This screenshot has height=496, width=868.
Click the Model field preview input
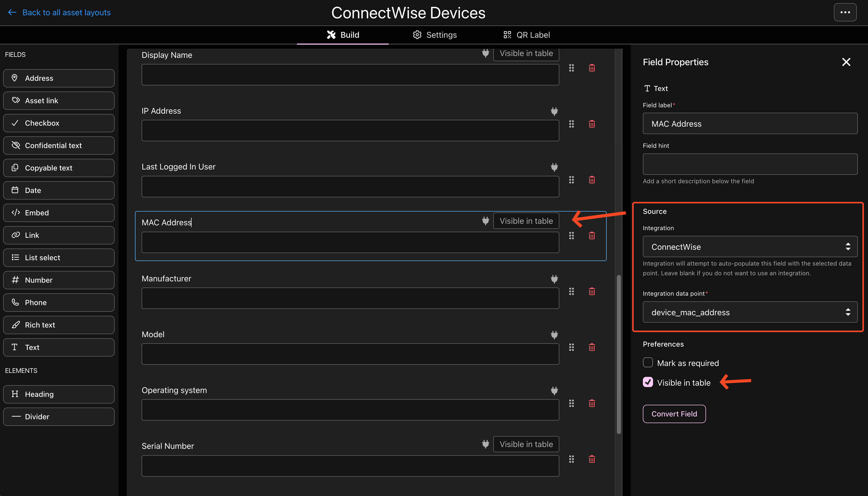point(350,354)
